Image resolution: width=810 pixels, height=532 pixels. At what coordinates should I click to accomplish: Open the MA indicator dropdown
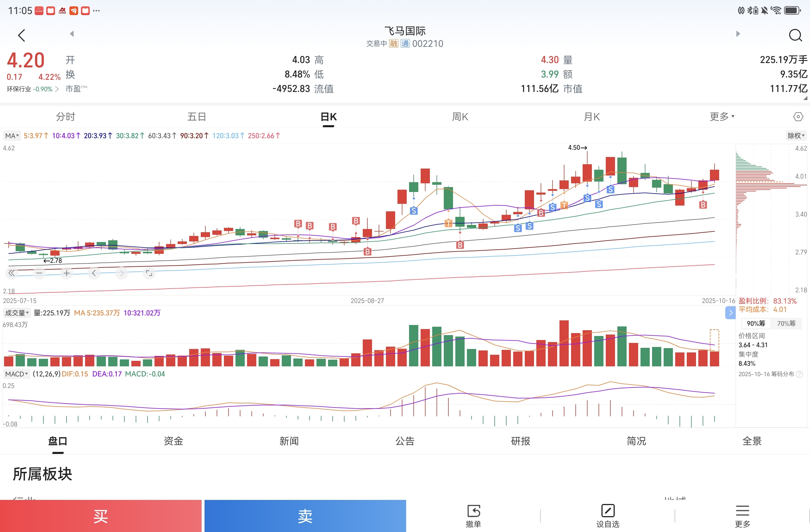point(12,136)
